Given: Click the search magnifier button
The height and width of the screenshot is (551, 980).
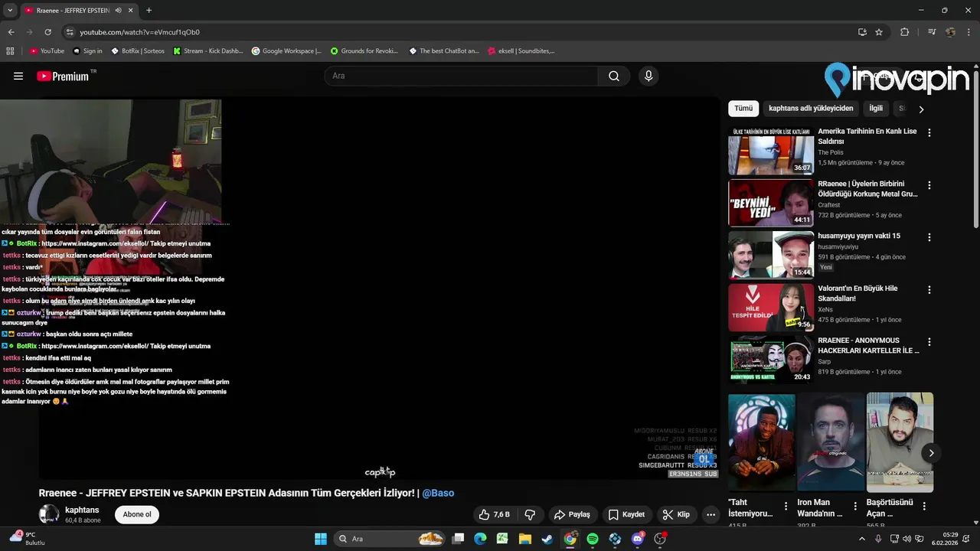Looking at the screenshot, I should coord(614,76).
